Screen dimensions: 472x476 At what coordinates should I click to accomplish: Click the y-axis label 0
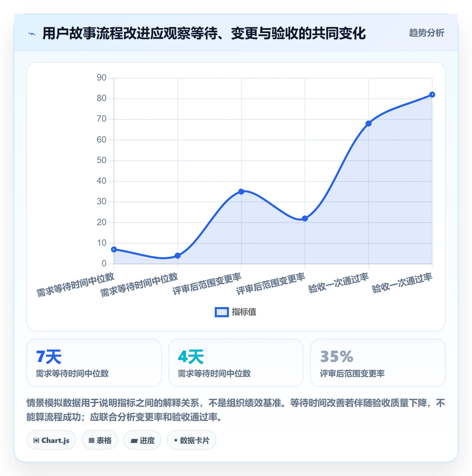[x=104, y=264]
